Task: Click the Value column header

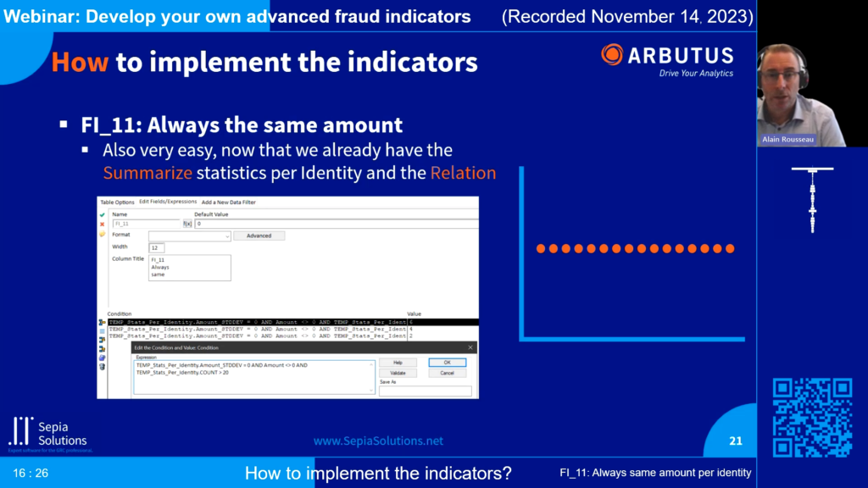Action: point(414,313)
